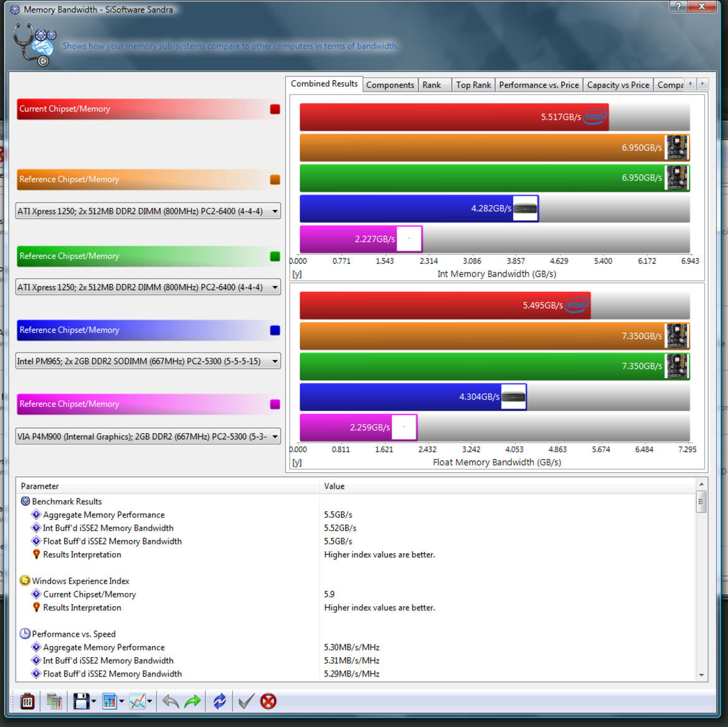Confirm with the gray checkmark icon
The image size is (728, 727).
coord(246,701)
